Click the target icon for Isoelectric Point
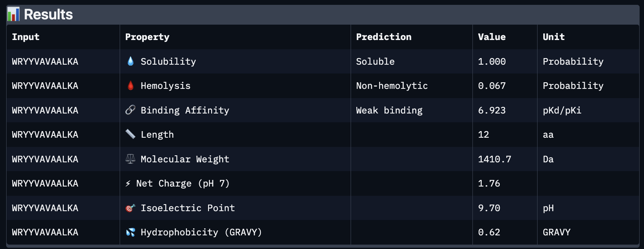Image resolution: width=644 pixels, height=249 pixels. click(x=130, y=208)
